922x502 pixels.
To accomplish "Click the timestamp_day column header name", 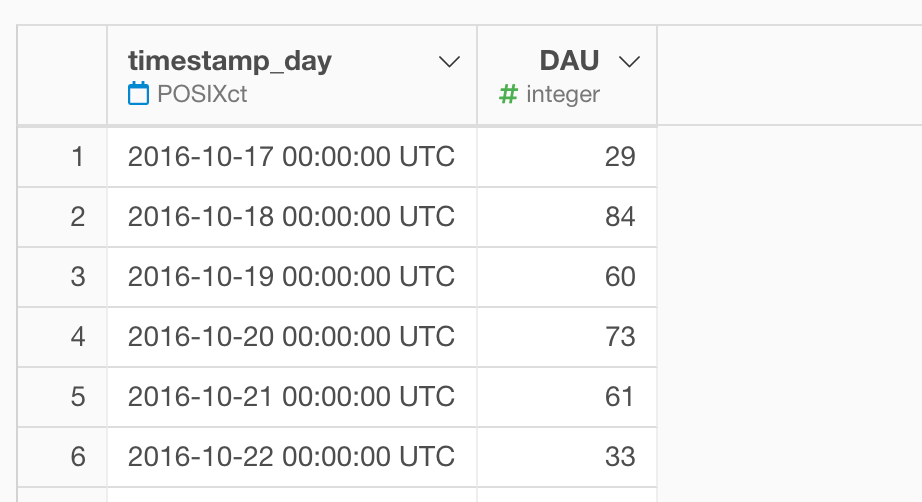I will tap(230, 61).
